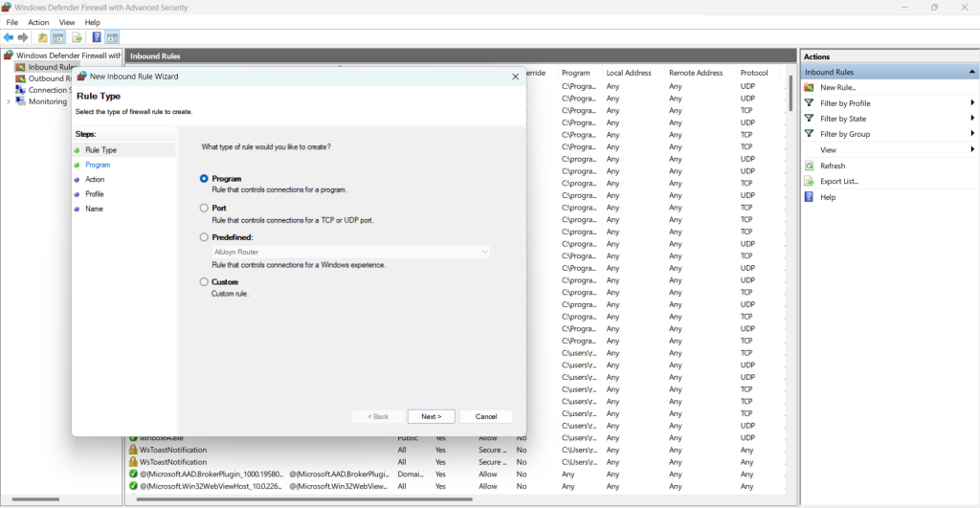
Task: Click the green check icon beside Microsoft.AAD.BrokerPlugin rule
Action: click(133, 475)
